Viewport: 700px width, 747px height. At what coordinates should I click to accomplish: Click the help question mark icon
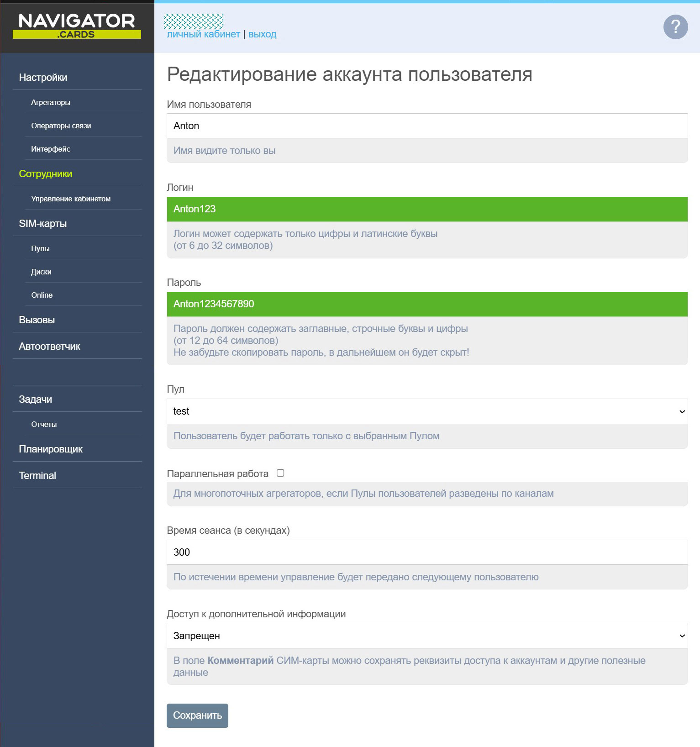[x=675, y=27]
